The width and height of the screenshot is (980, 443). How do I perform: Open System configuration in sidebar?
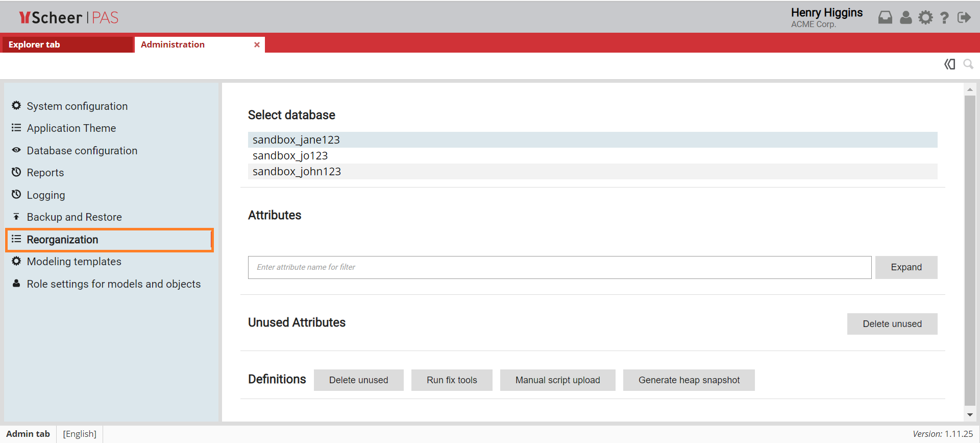click(77, 106)
